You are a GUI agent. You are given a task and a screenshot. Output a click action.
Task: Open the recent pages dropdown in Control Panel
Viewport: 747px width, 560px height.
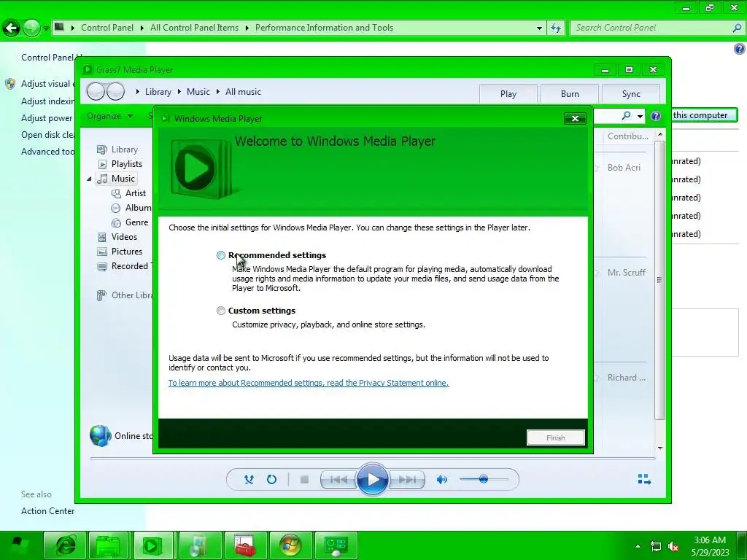click(46, 28)
